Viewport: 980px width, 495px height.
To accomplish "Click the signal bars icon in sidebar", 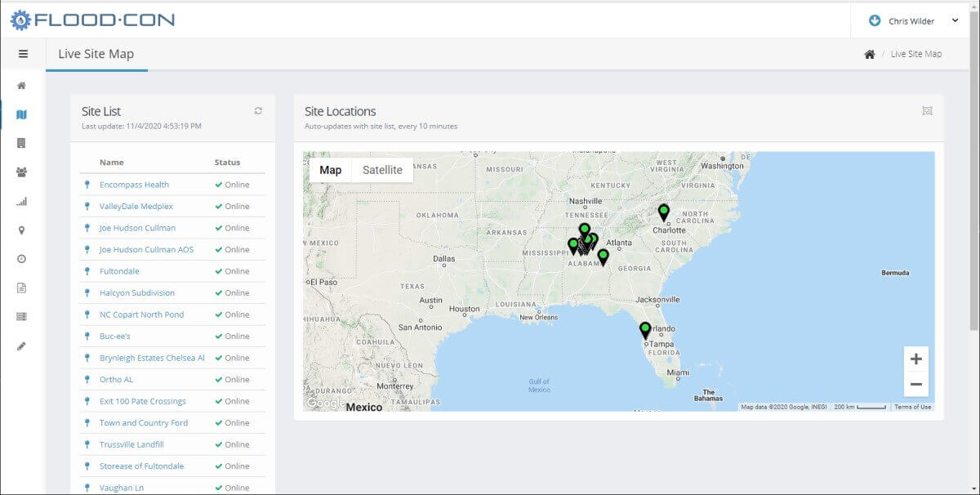I will click(x=22, y=202).
